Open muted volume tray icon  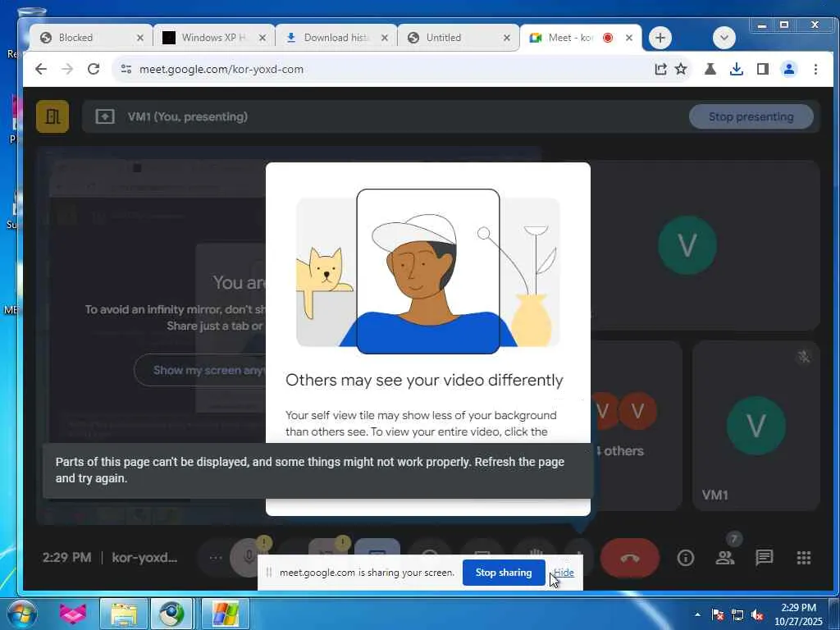coord(757,614)
